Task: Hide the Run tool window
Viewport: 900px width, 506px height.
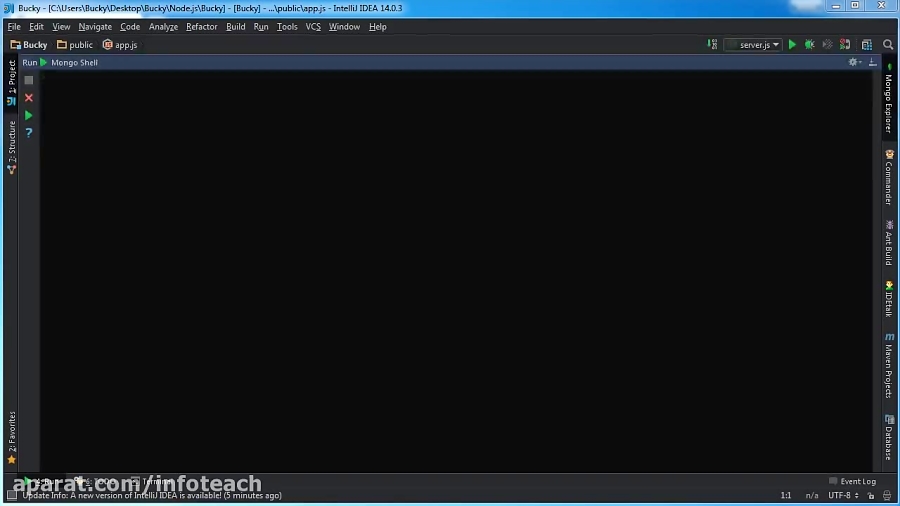Action: [x=872, y=62]
